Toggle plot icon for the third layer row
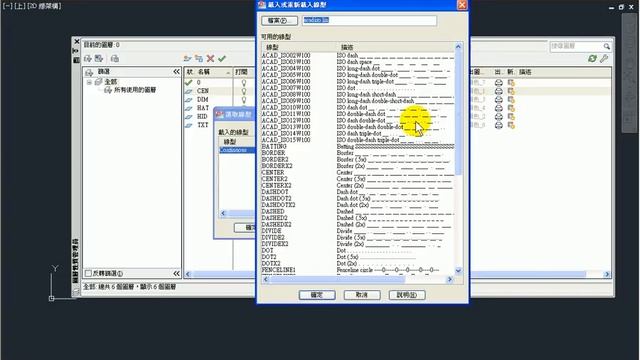The width and height of the screenshot is (640, 360). [498, 100]
